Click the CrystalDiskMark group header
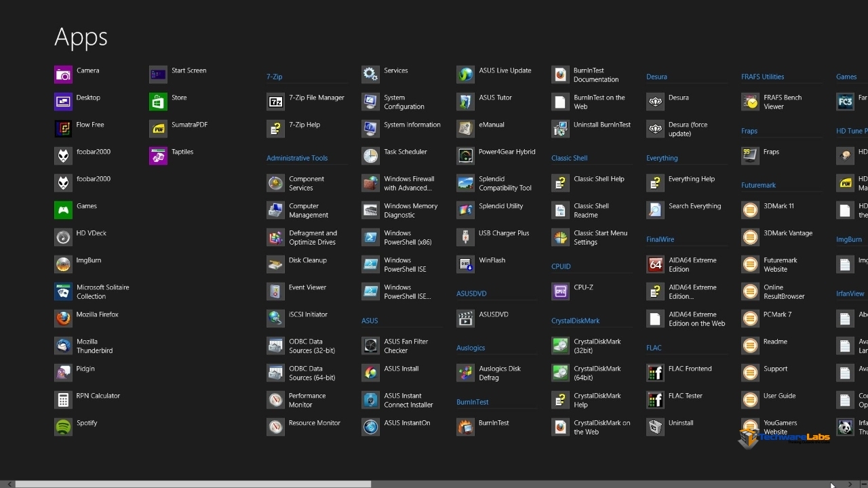 click(x=575, y=321)
